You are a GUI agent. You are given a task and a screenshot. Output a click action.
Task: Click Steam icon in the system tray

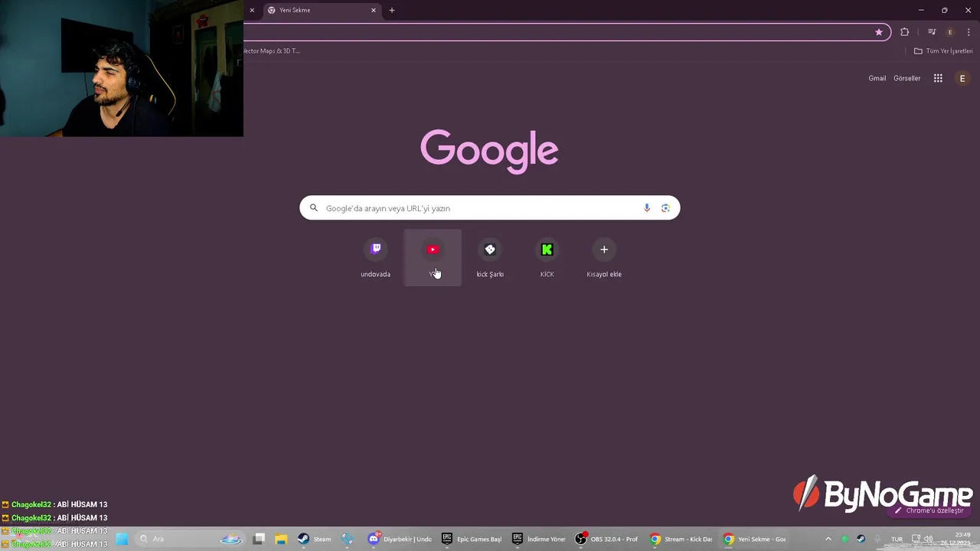861,539
